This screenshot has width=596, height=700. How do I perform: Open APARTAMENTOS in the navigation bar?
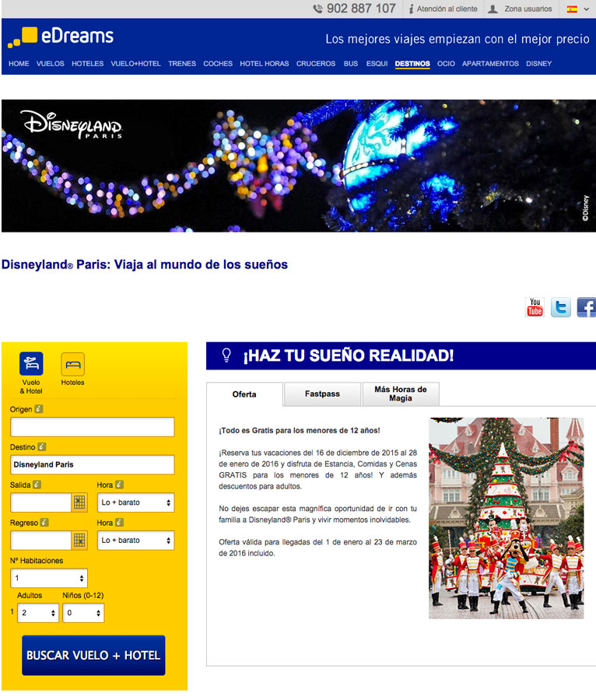(490, 64)
